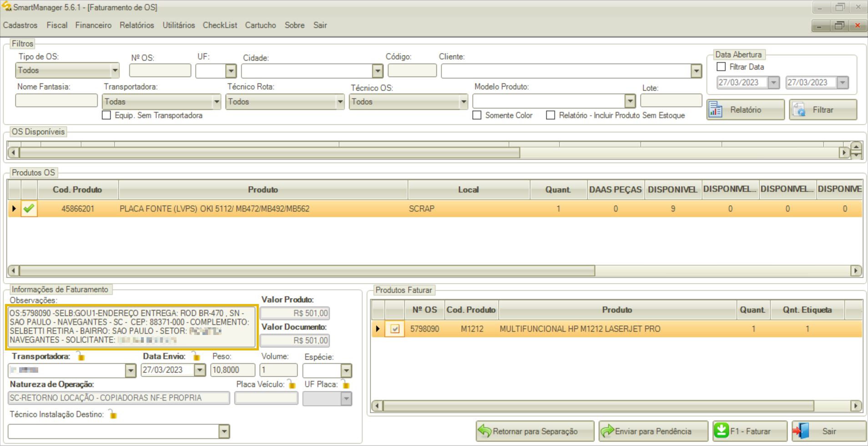This screenshot has width=868, height=446.
Task: Click the lock icon beside Data Envio
Action: [x=196, y=356]
